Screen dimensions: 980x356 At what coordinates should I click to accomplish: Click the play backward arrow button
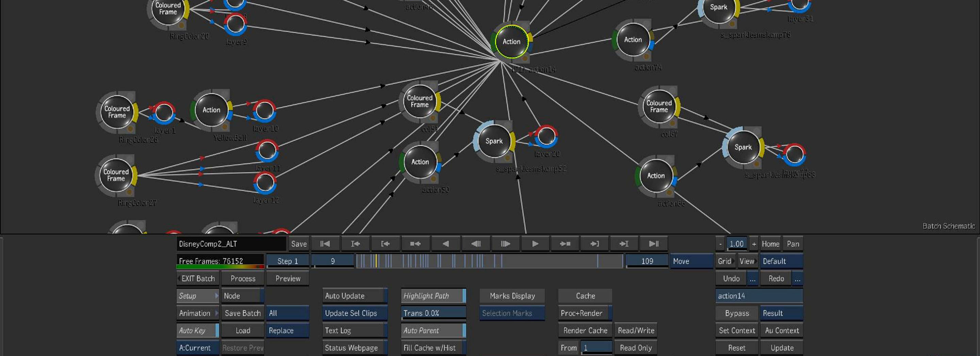[x=445, y=244]
